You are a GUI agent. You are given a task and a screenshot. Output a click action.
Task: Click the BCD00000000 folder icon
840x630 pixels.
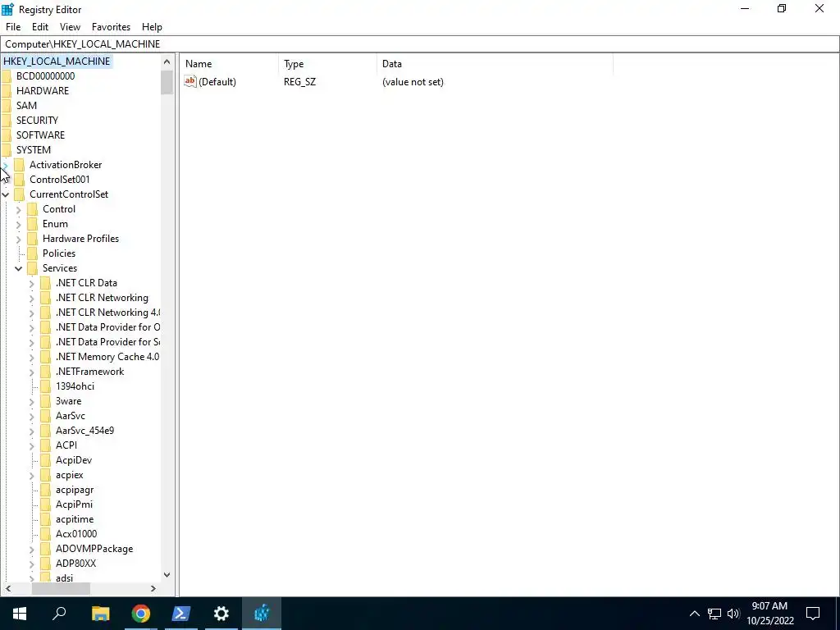7,76
